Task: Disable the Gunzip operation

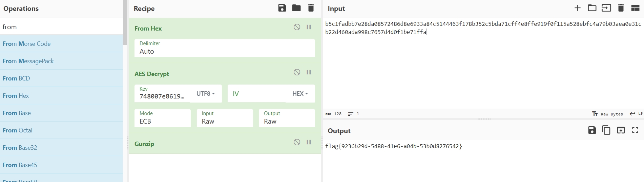Action: point(297,142)
